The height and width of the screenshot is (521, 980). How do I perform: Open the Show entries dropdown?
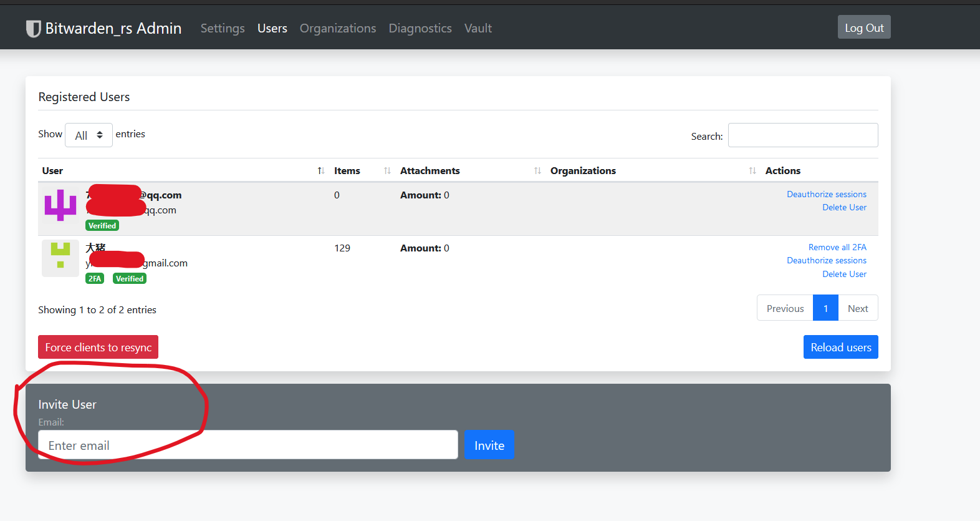point(89,135)
